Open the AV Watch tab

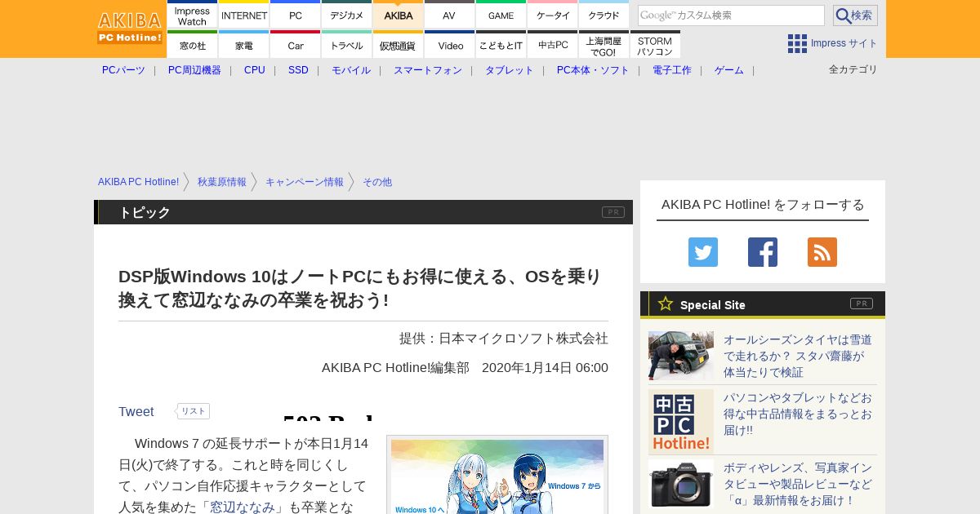coord(449,15)
